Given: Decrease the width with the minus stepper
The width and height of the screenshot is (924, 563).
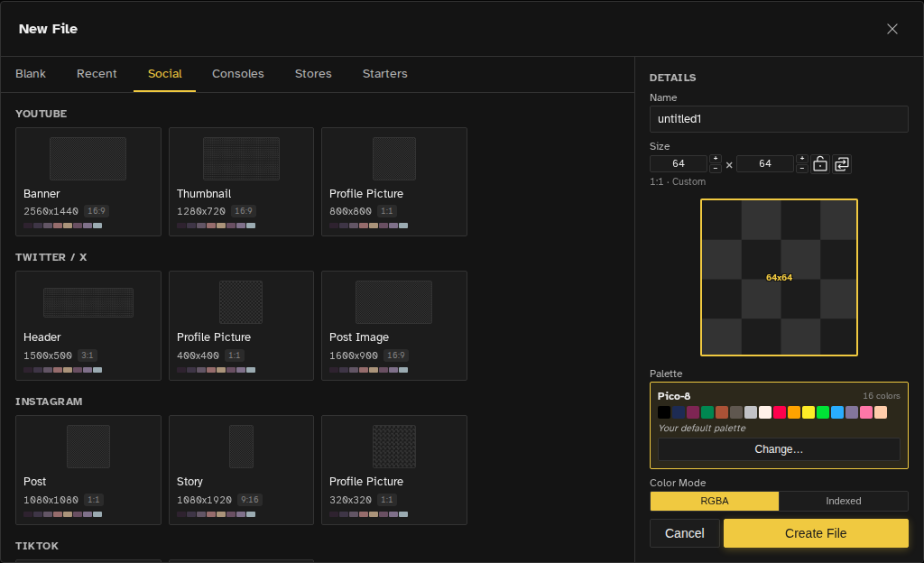Looking at the screenshot, I should [x=716, y=169].
